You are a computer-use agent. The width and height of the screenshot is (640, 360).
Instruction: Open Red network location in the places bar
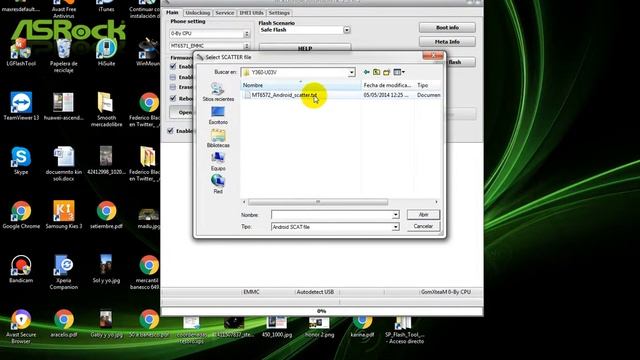click(218, 184)
